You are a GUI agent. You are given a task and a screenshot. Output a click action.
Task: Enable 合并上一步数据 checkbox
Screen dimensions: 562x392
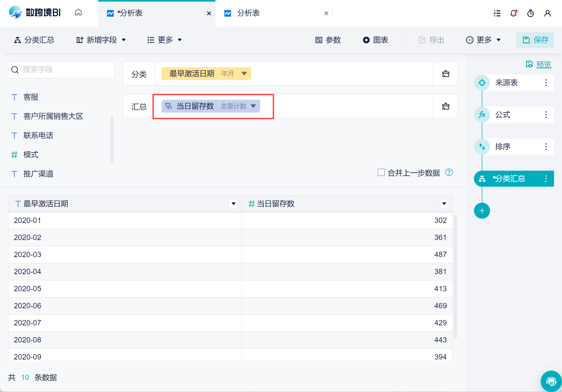tap(381, 173)
